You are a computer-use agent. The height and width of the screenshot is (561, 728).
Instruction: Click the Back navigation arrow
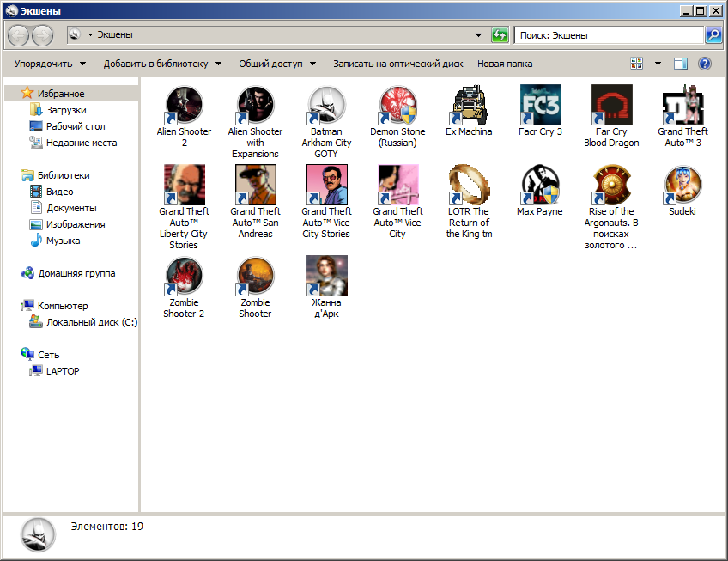pos(19,35)
